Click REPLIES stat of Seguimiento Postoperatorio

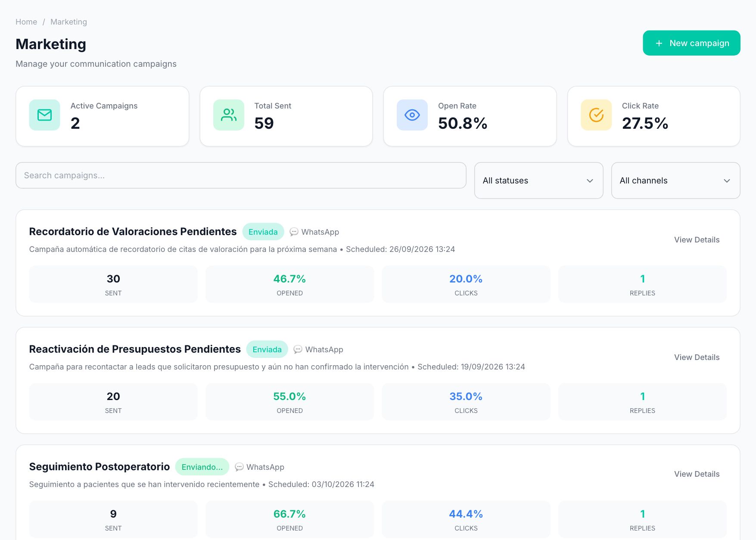coord(642,519)
